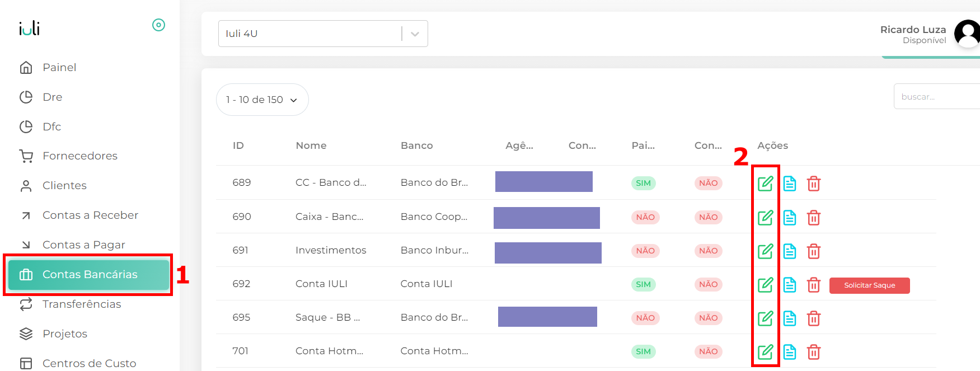Image resolution: width=980 pixels, height=371 pixels.
Task: Focus the buscar search field
Action: coord(936,97)
